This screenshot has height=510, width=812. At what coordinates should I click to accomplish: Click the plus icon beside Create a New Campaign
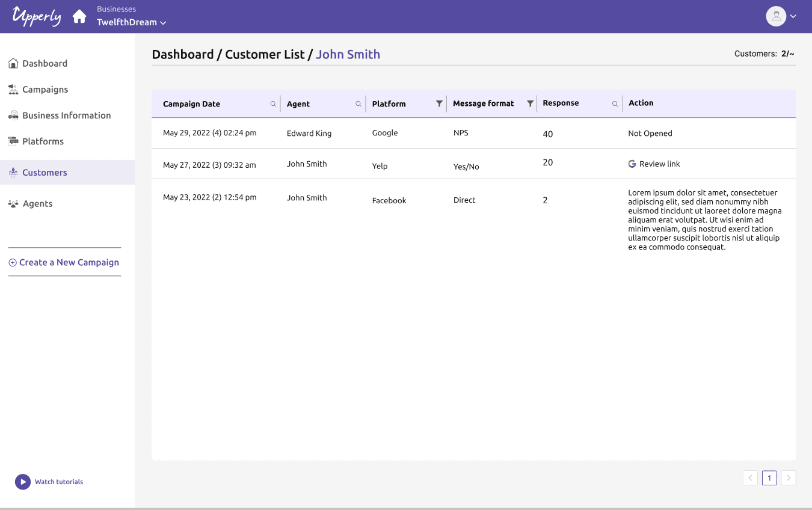(x=13, y=263)
